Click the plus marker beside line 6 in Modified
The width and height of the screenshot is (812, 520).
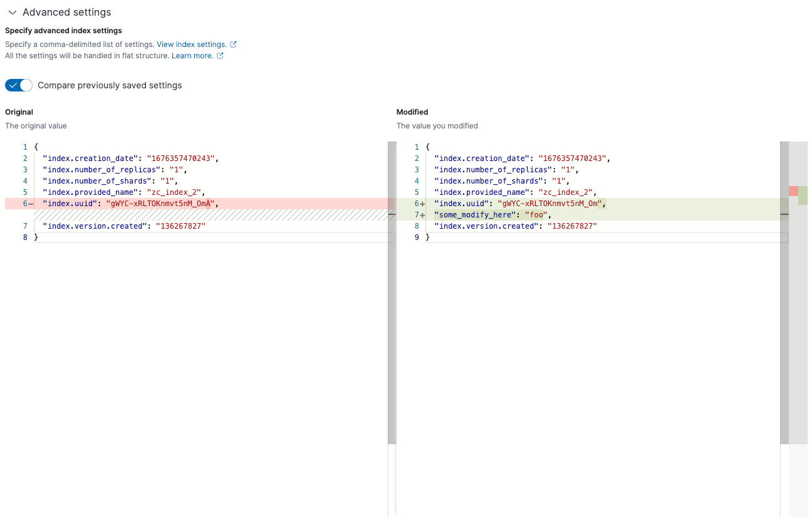pyautogui.click(x=423, y=204)
